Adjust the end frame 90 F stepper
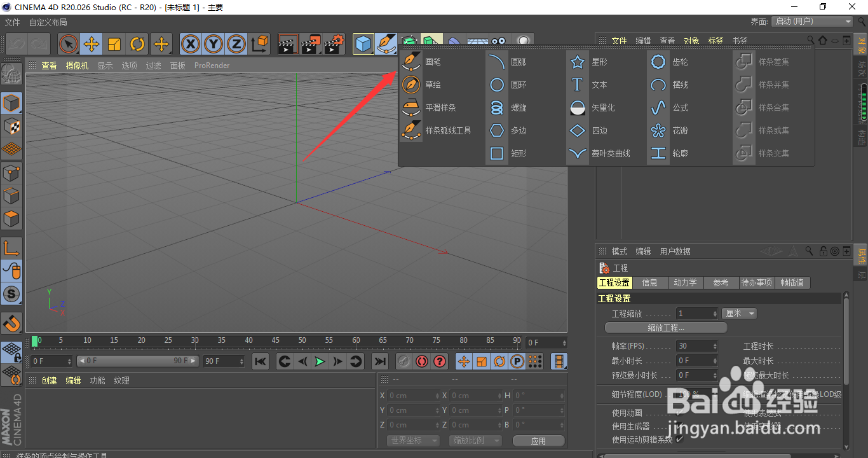This screenshot has height=458, width=868. pyautogui.click(x=241, y=361)
